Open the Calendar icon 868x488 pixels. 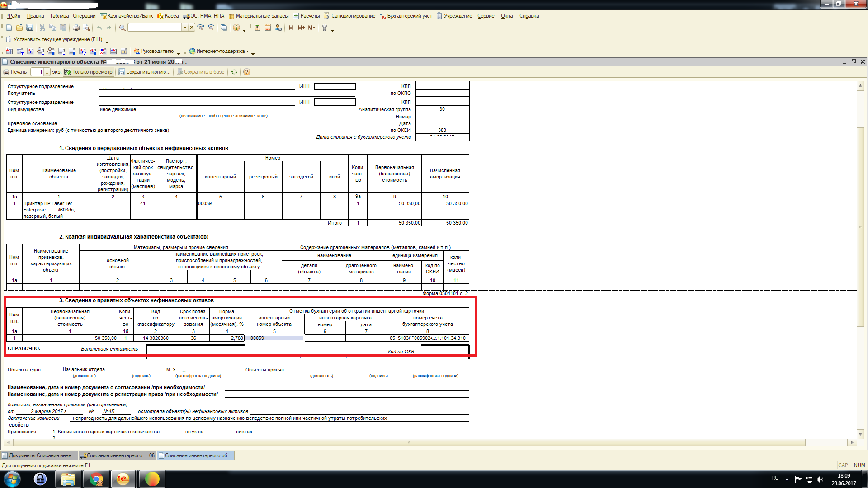click(x=268, y=28)
